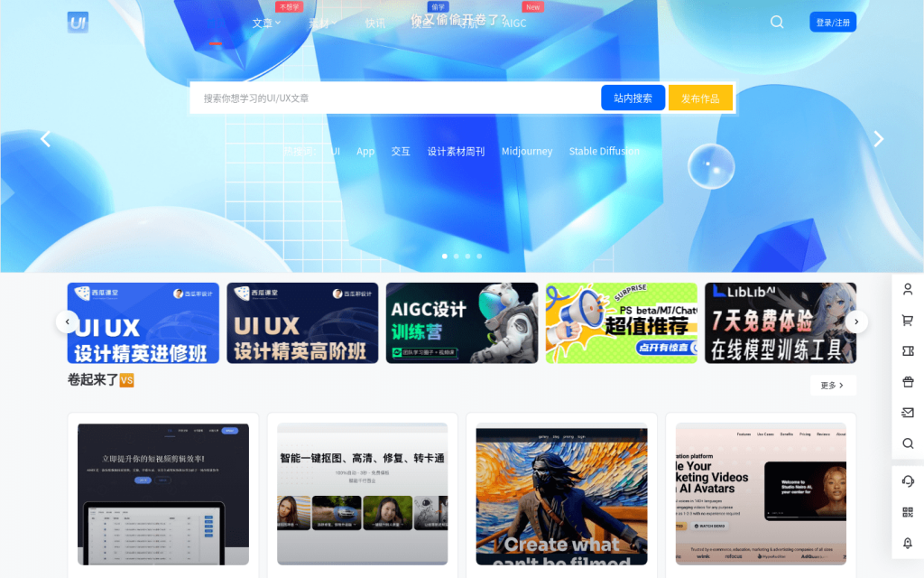The height and width of the screenshot is (578, 924).
Task: Open the AIGC设计训练营 banner thumbnail
Action: tap(462, 323)
